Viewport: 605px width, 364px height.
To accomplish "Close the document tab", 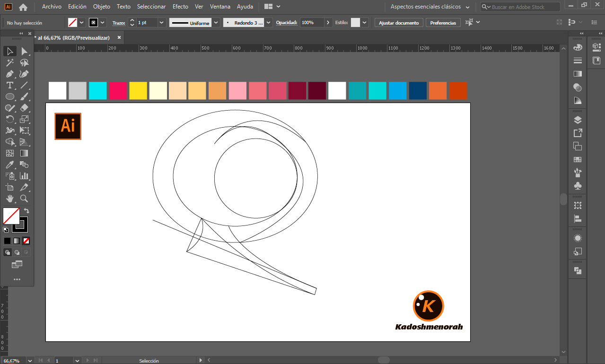I will point(119,37).
